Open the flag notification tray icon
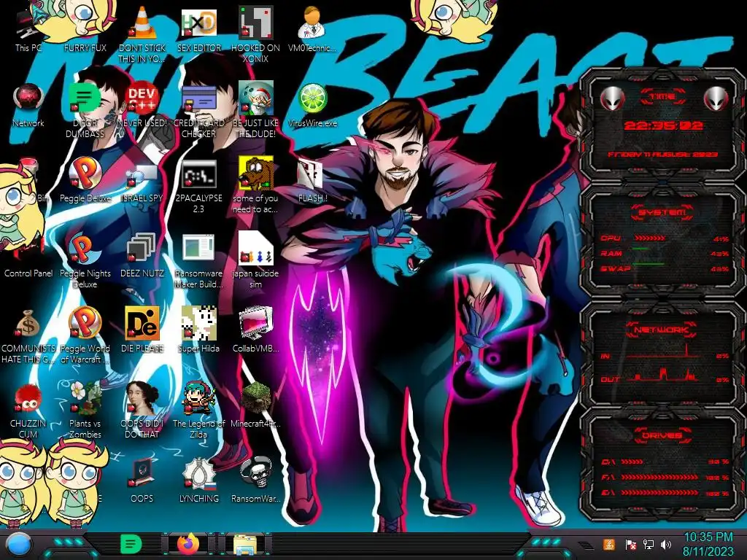 (x=631, y=545)
